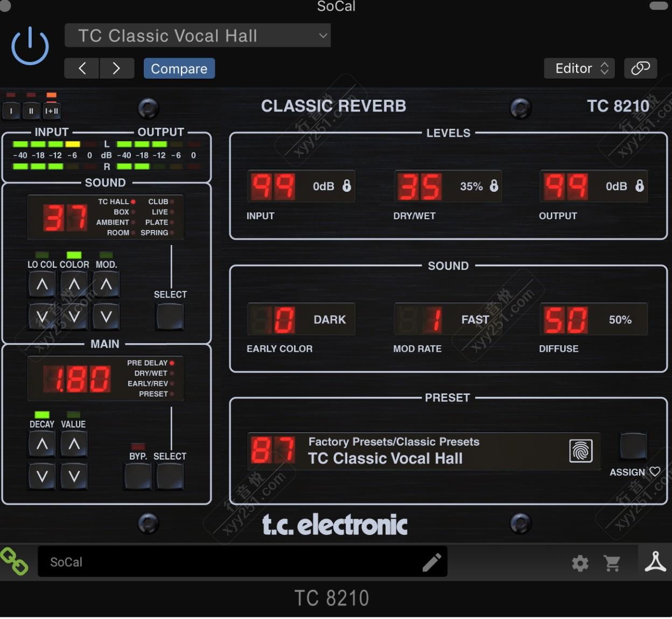
Task: Click the MOD RATE FAST display
Action: click(448, 319)
